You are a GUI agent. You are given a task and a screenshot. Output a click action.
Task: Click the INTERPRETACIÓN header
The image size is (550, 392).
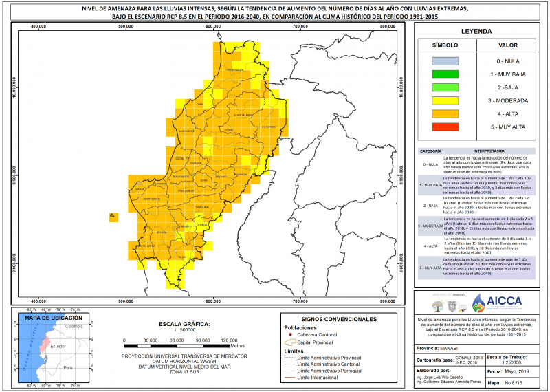tap(489, 151)
